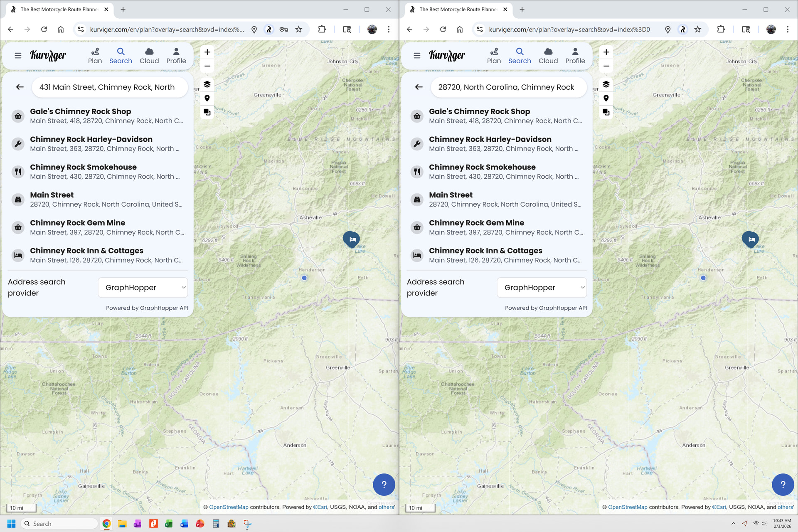The height and width of the screenshot is (532, 798).
Task: Open File Explorer from the taskbar
Action: coord(122,524)
